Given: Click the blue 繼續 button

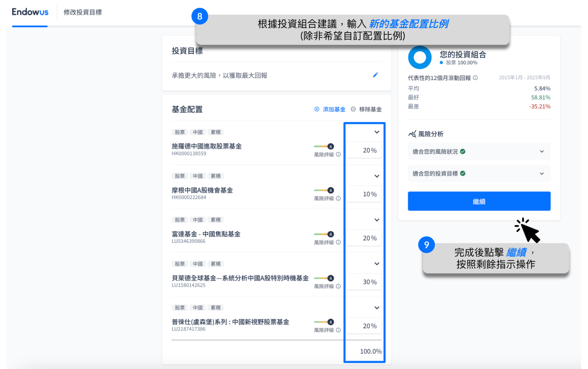Looking at the screenshot, I should 479,201.
